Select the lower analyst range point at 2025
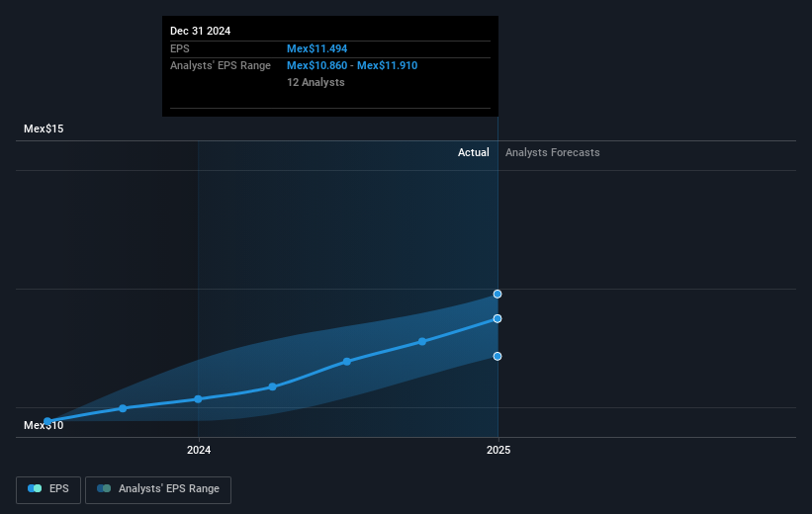Image resolution: width=812 pixels, height=514 pixels. point(497,356)
